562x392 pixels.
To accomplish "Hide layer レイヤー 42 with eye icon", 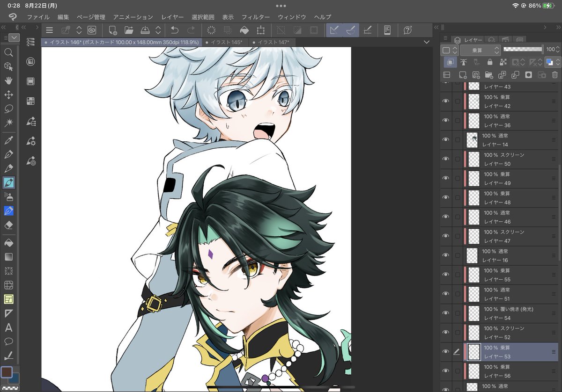I will pos(446,101).
